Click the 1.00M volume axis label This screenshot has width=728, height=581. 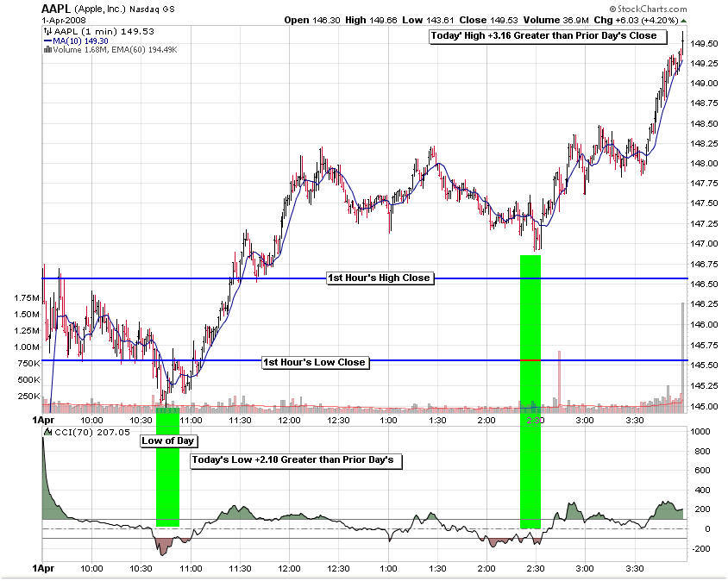coord(27,347)
